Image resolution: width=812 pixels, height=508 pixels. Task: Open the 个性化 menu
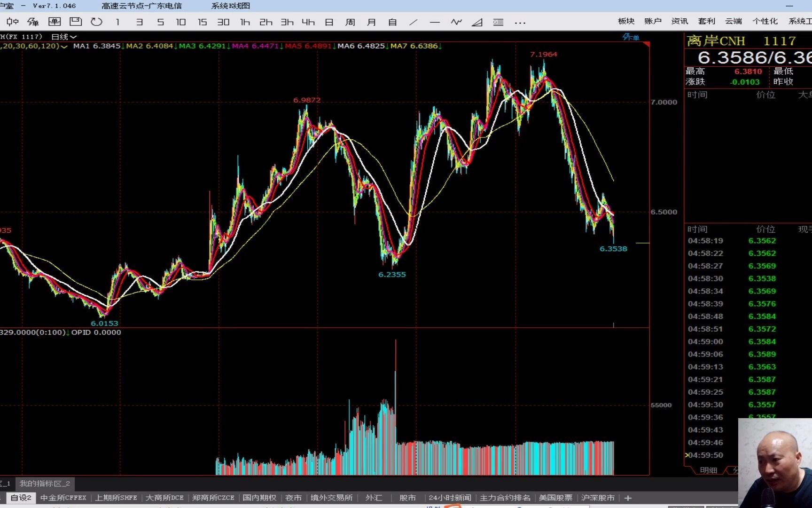(765, 21)
